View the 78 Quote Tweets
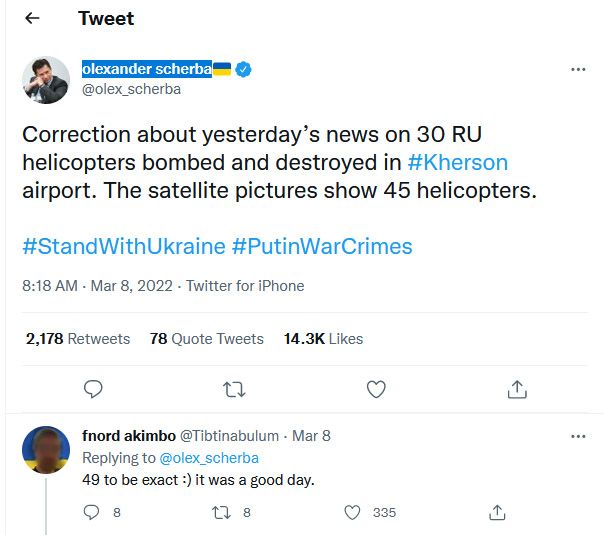Screen dimensions: 604x535 click(x=207, y=339)
